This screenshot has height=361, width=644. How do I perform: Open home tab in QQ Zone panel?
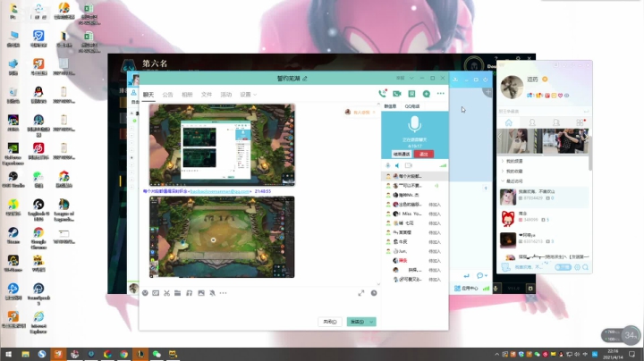(508, 122)
